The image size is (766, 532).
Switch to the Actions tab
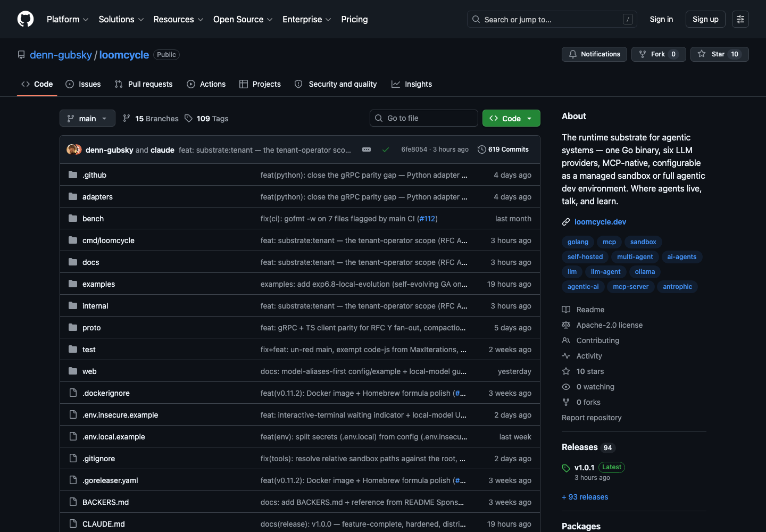[206, 84]
